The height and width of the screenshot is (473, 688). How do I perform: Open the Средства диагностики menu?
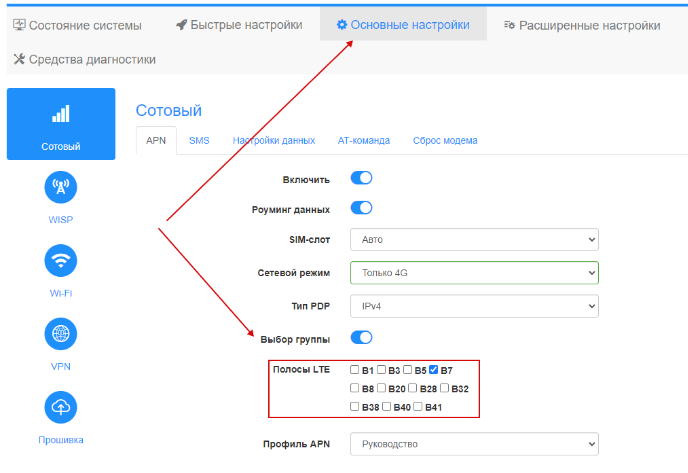coord(85,59)
